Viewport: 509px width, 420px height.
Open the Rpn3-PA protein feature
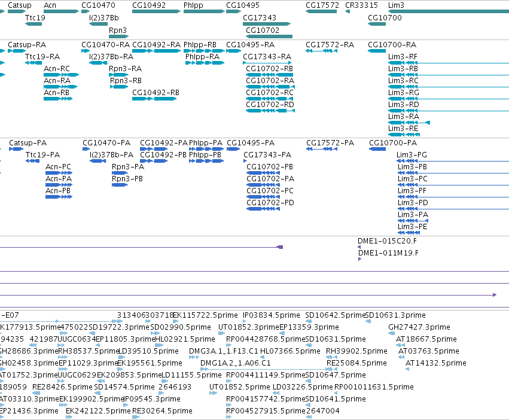120,173
